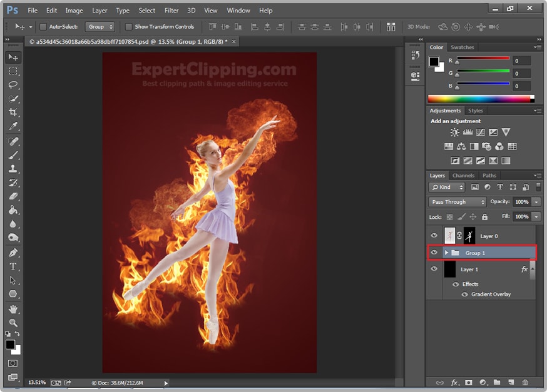547x392 pixels.
Task: Toggle visibility of Group 1
Action: pos(434,253)
